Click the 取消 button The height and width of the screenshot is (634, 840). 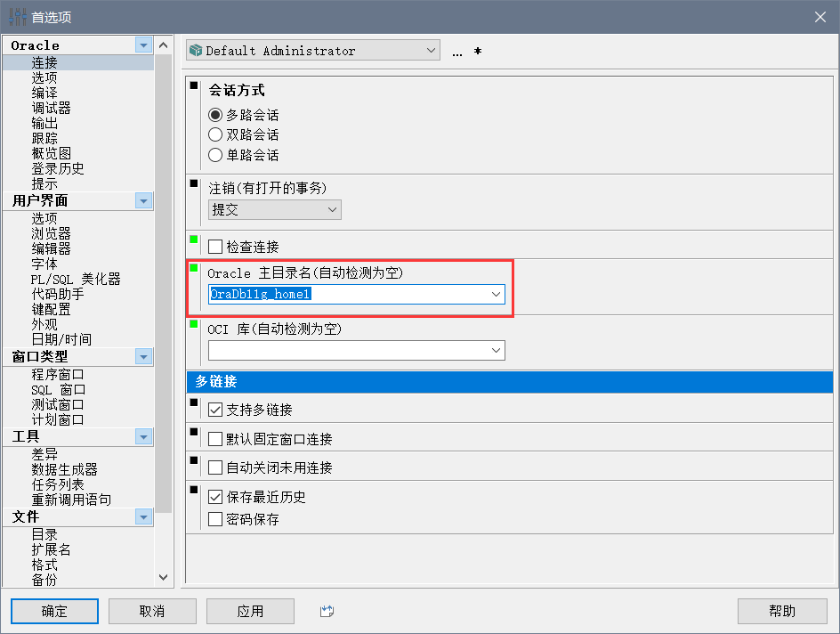152,611
